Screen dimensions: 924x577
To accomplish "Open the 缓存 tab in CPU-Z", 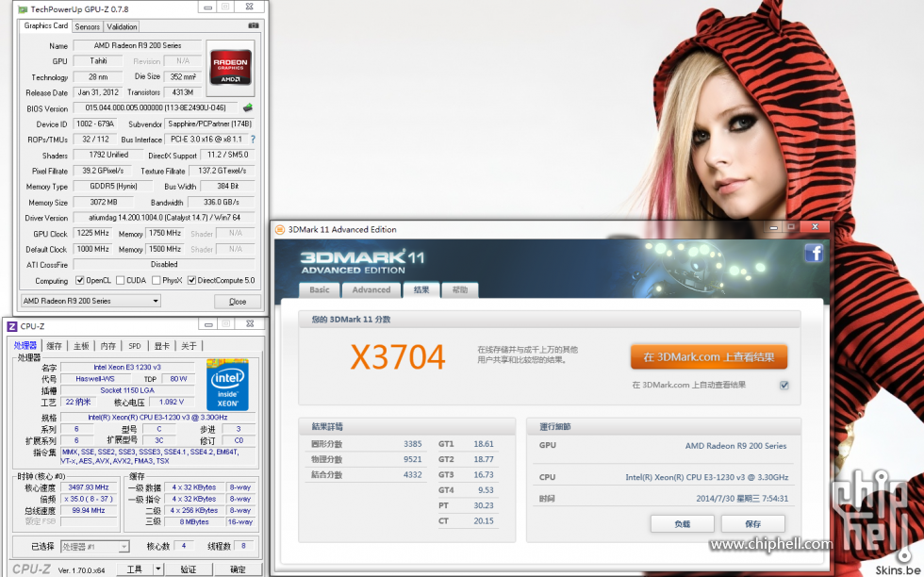I will pos(55,346).
